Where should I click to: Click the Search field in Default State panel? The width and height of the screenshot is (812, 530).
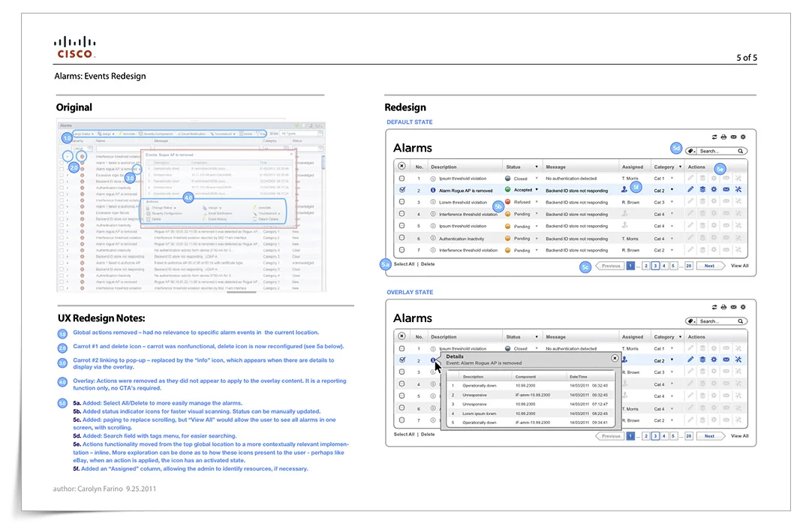716,152
